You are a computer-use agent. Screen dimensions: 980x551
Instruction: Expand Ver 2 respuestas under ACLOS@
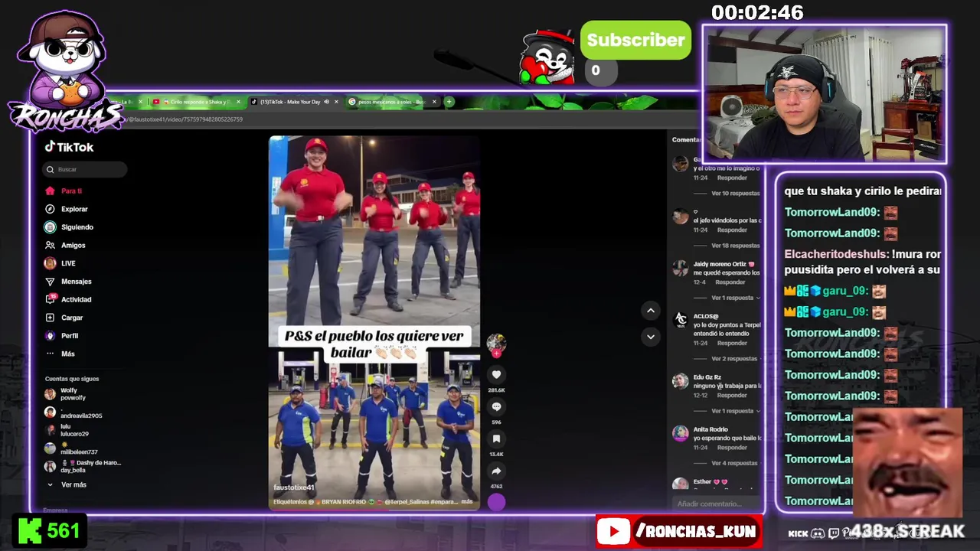(x=736, y=358)
